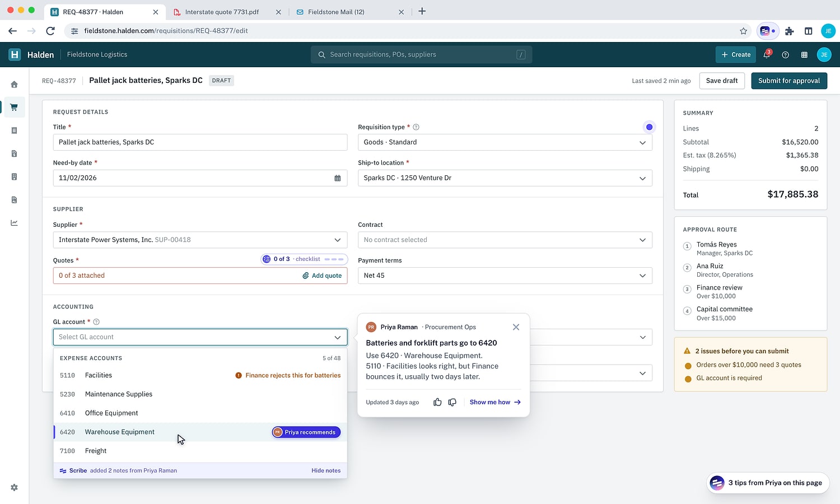Open the help question mark in header

(785, 55)
